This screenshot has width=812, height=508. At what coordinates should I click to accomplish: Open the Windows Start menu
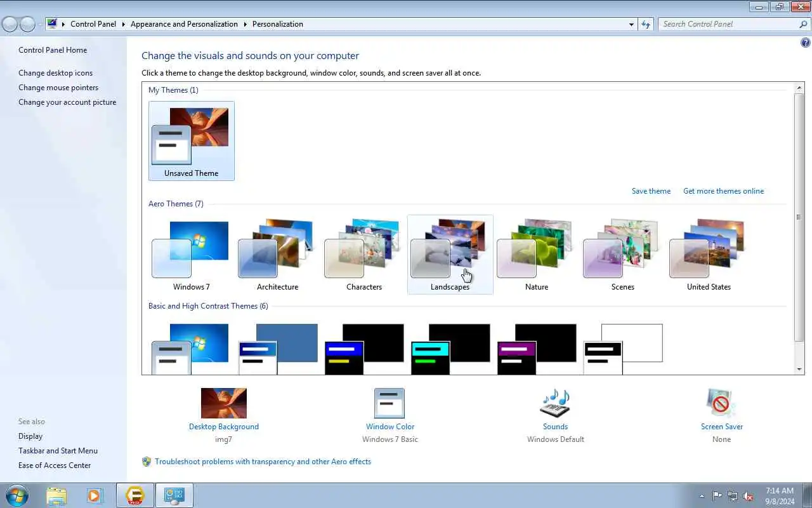17,495
